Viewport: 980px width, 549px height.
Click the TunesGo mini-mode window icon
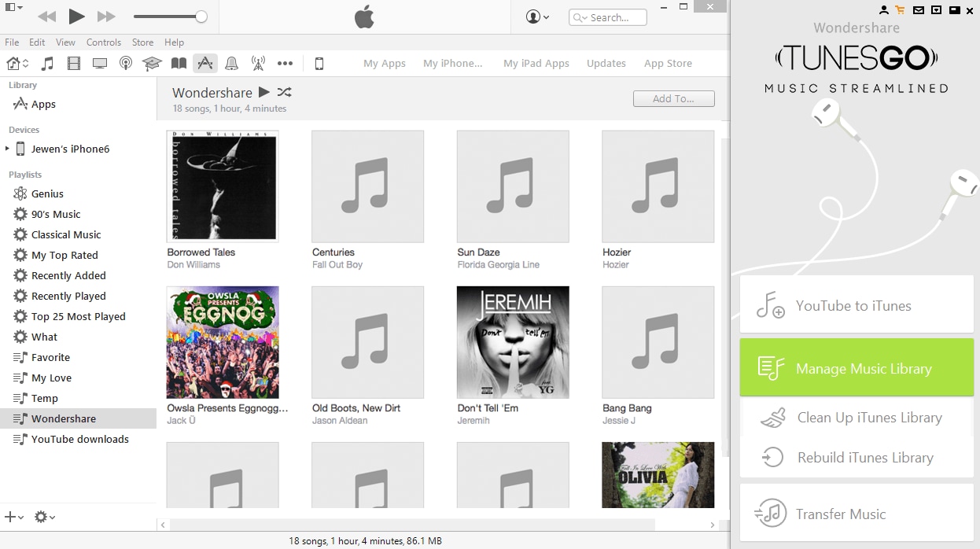click(x=954, y=10)
